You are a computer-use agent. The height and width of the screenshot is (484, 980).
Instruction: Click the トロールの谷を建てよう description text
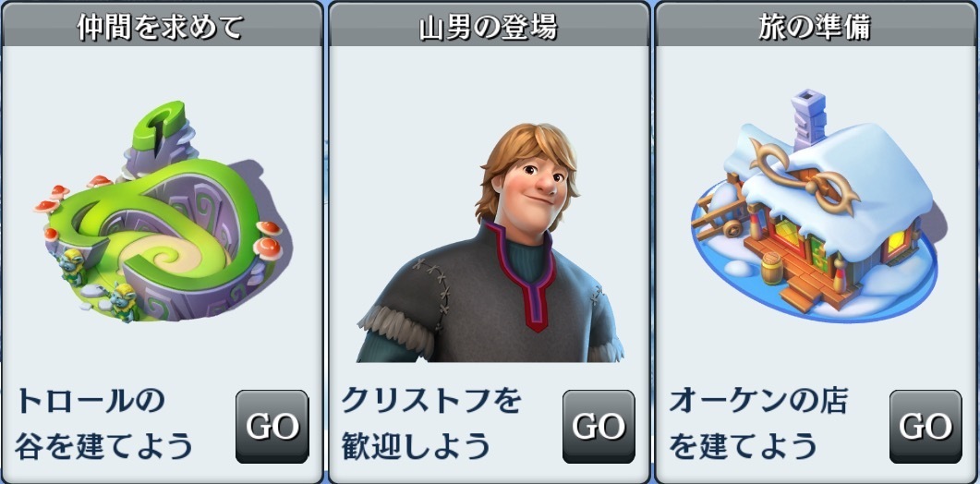[x=103, y=425]
